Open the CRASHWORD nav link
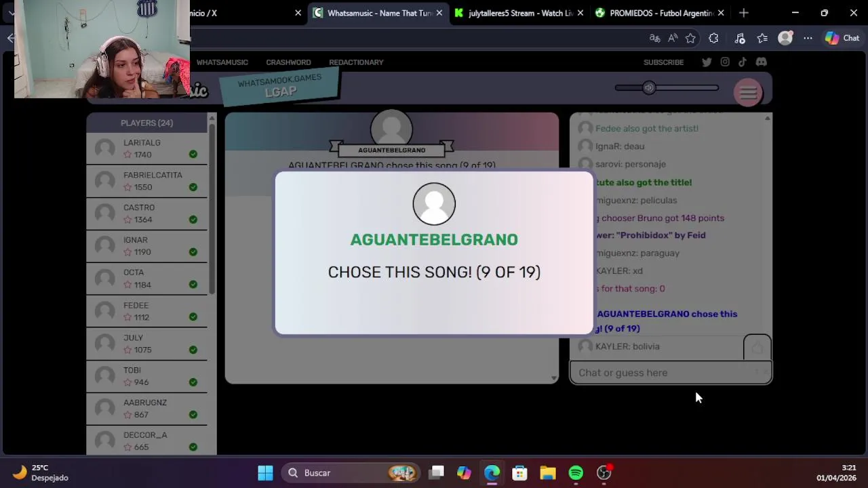Viewport: 868px width, 488px height. pos(288,62)
